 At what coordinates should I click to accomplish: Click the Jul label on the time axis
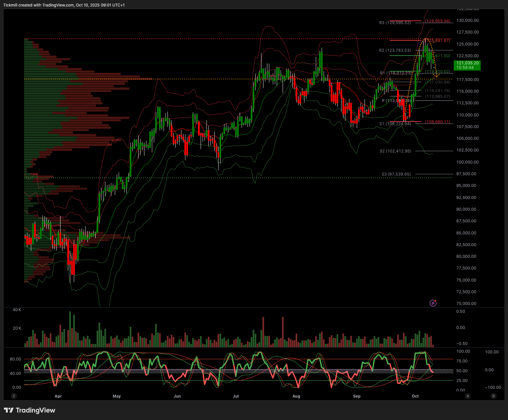pyautogui.click(x=236, y=396)
